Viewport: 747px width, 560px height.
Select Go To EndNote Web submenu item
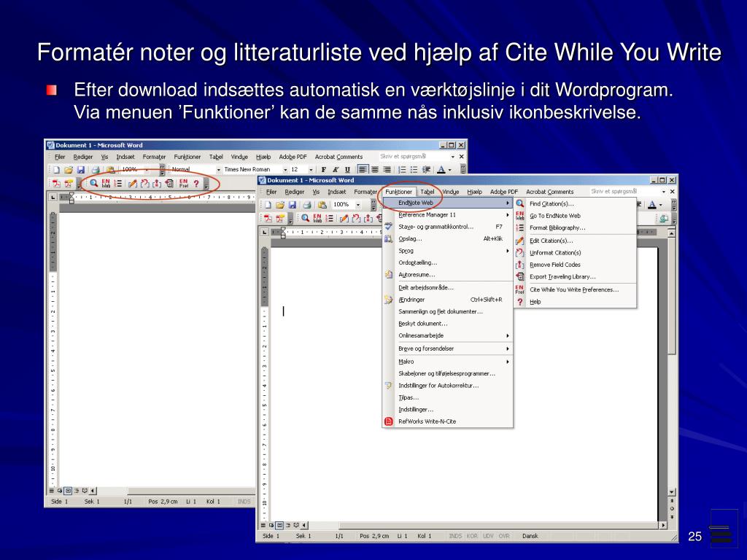tap(575, 216)
